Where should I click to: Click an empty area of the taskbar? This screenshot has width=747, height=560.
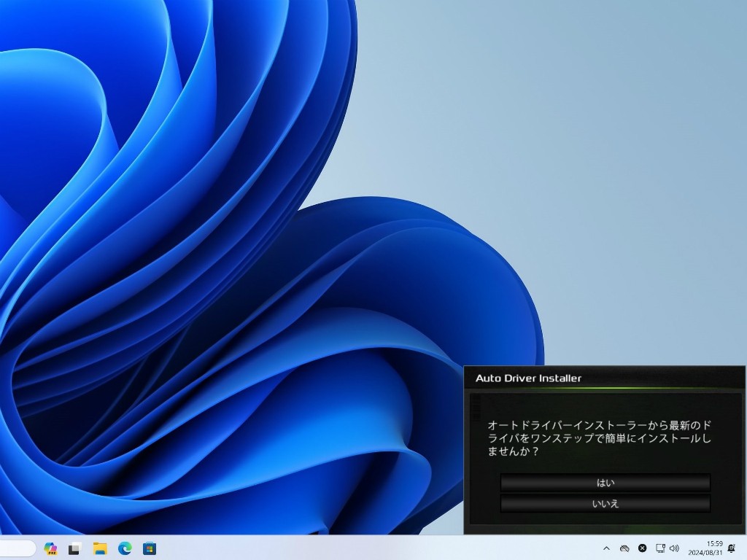(x=365, y=548)
